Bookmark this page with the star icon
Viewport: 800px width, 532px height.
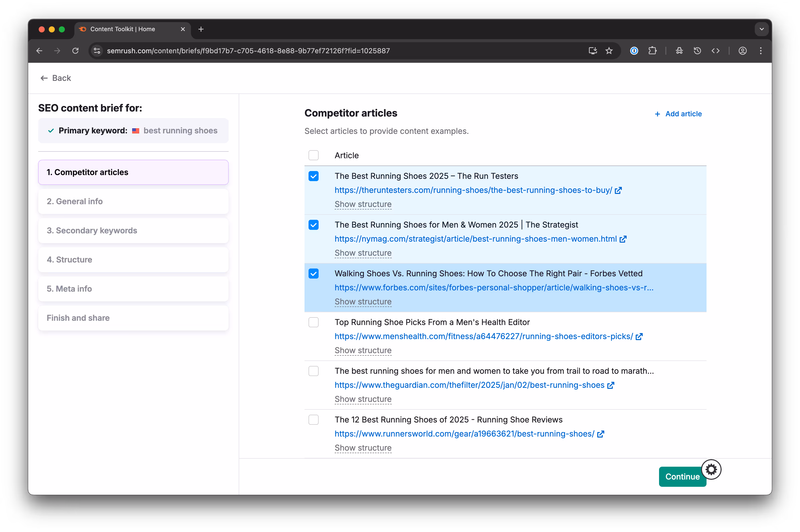[x=609, y=51]
